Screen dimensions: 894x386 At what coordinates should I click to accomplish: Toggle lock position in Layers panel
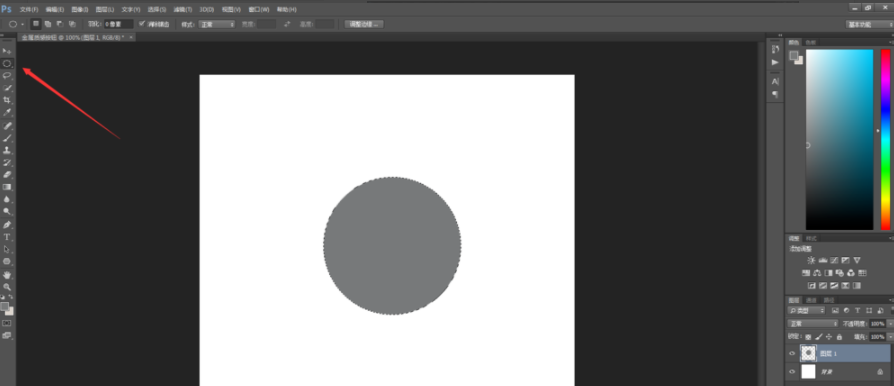tap(829, 337)
